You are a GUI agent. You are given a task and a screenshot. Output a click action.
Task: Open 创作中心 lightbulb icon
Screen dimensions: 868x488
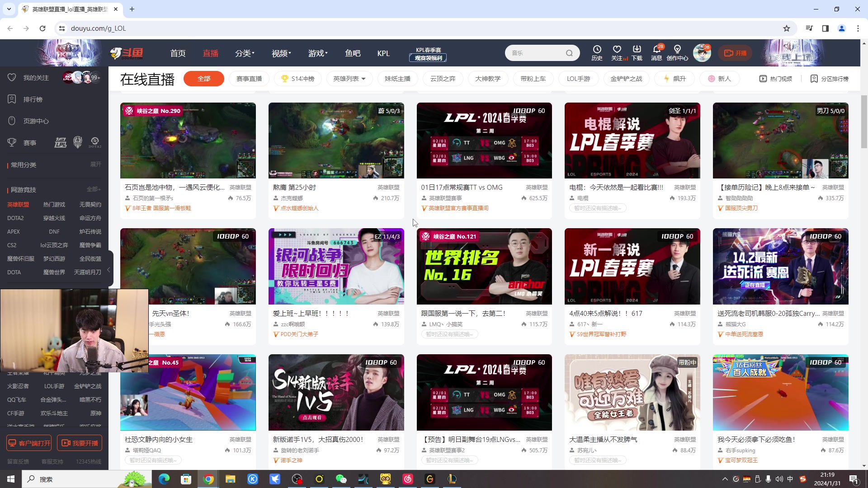coord(677,49)
